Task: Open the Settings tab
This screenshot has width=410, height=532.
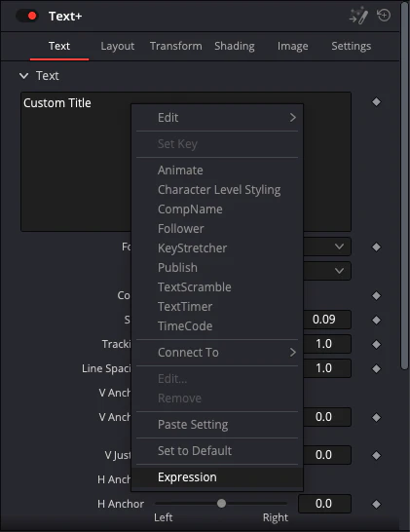Action: click(x=351, y=46)
